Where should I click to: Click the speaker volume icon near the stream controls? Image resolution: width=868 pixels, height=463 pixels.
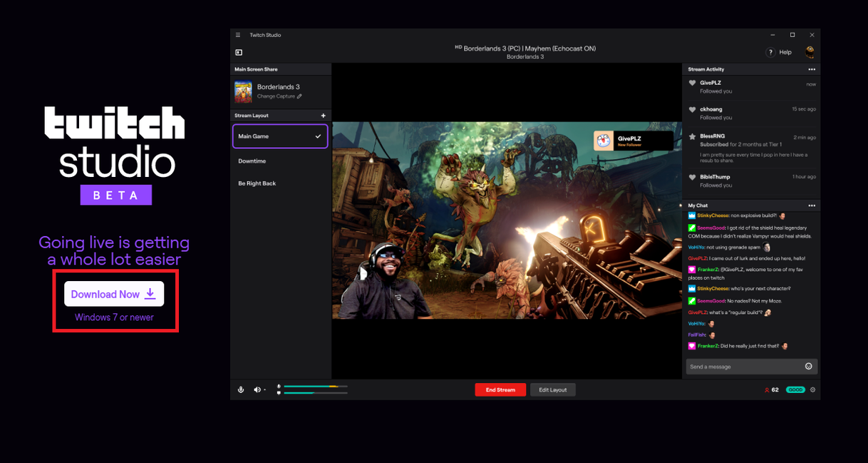pos(257,390)
